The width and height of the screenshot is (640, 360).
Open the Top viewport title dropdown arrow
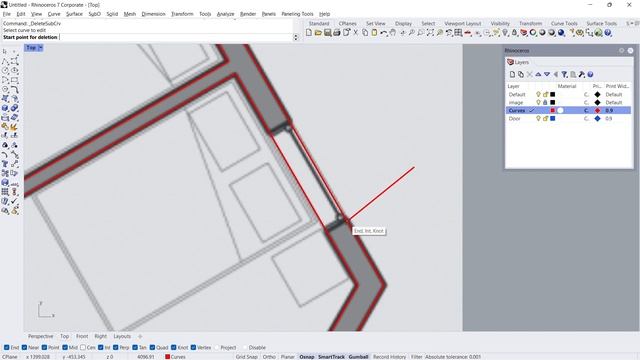pyautogui.click(x=40, y=48)
